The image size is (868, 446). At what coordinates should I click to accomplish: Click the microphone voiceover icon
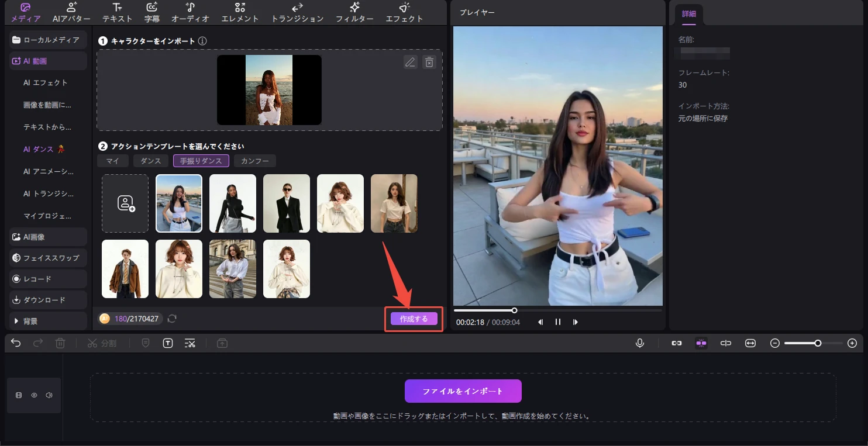(640, 343)
